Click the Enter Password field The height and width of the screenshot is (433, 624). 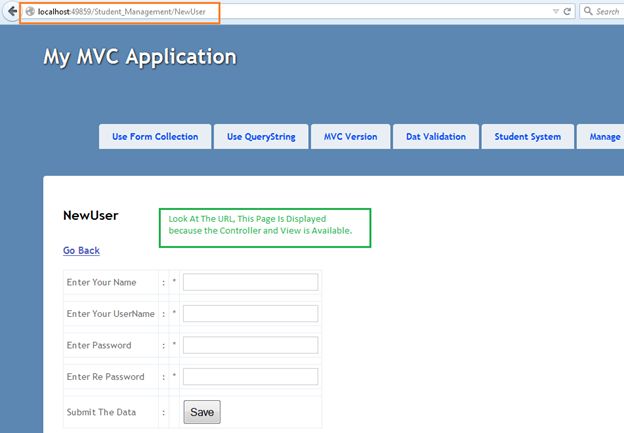point(250,345)
